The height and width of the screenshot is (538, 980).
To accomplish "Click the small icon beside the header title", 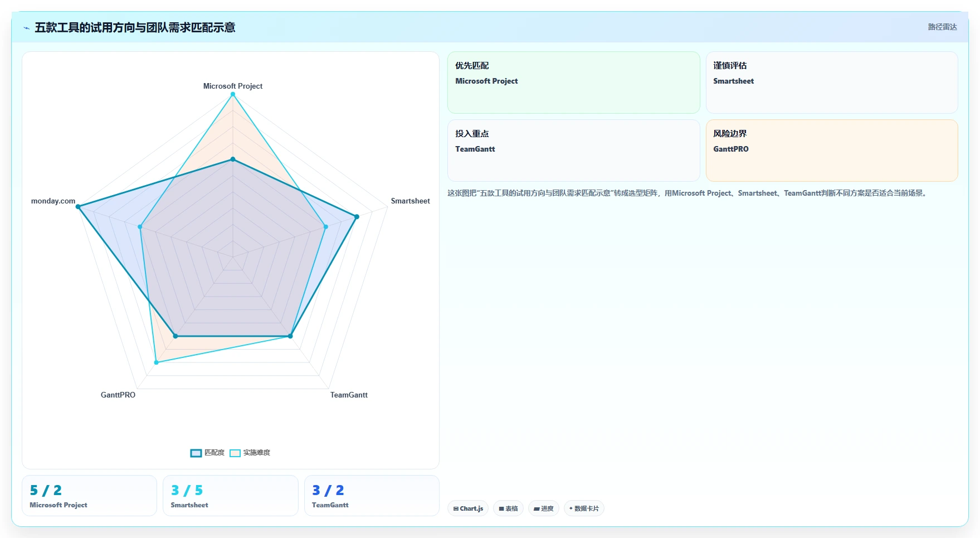I will pyautogui.click(x=26, y=28).
